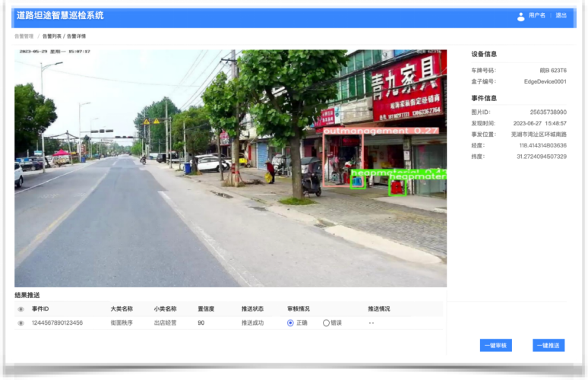588x380 pixels.
Task: Go to 告警列表 breadcrumb
Action: click(52, 36)
